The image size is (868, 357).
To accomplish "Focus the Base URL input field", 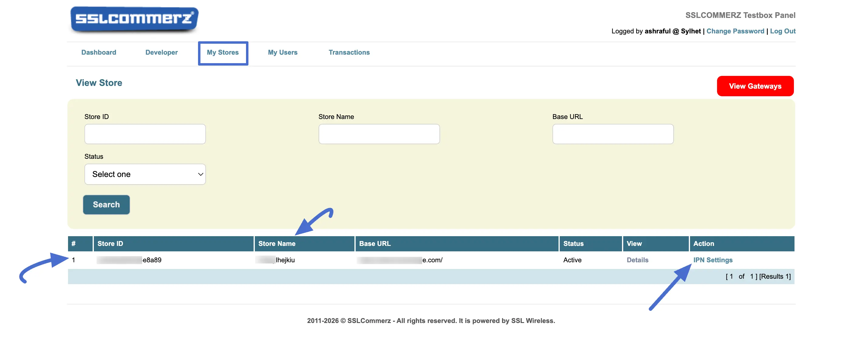I will click(613, 134).
